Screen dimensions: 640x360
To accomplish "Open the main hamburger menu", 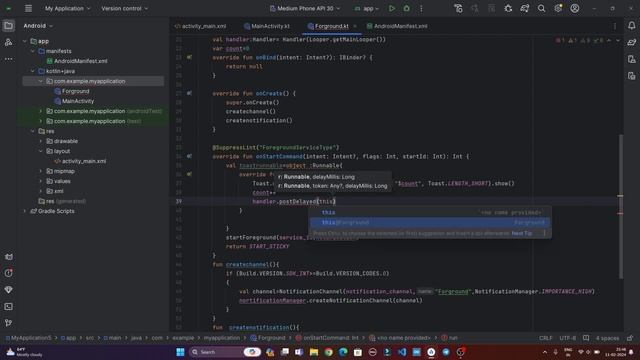I will tap(28, 8).
